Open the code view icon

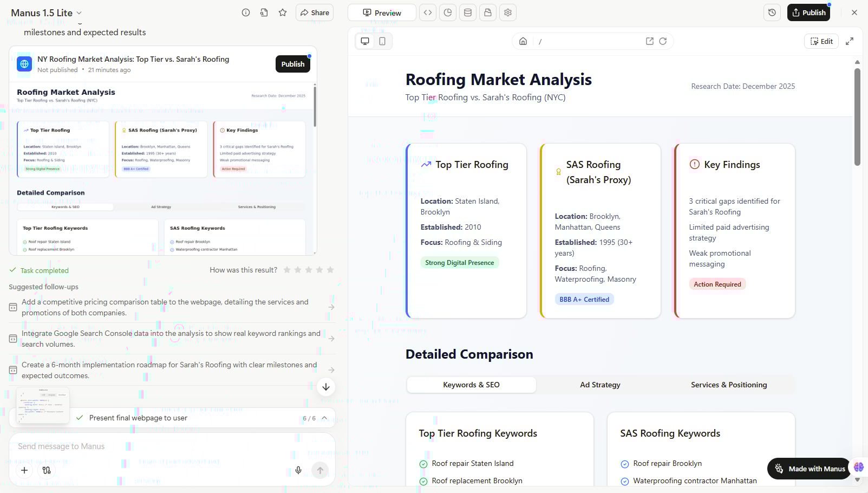click(x=428, y=12)
